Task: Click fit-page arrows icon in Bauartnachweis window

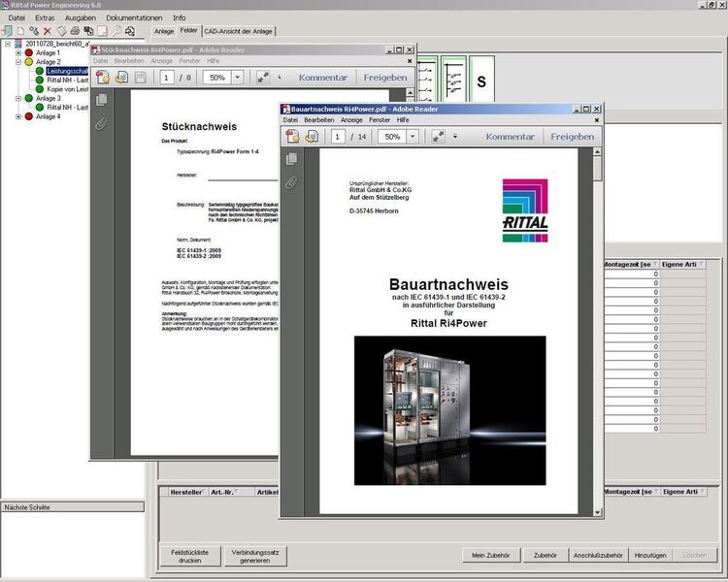Action: [x=438, y=137]
